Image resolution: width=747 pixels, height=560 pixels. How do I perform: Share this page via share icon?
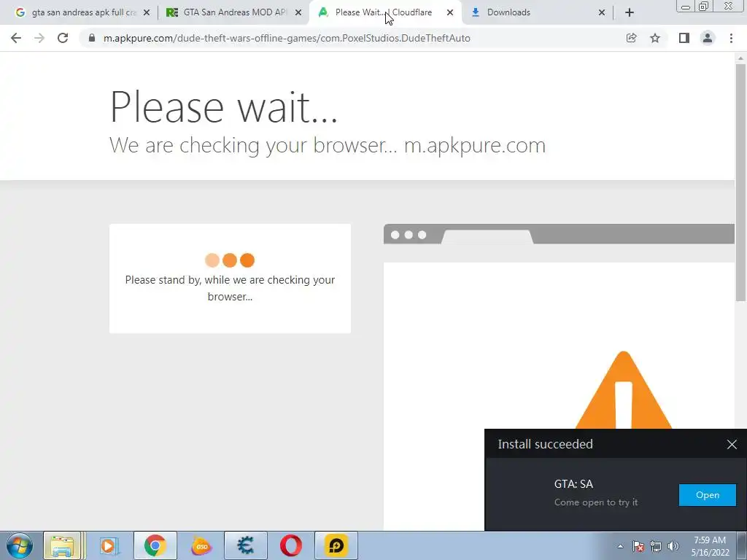[x=631, y=38]
